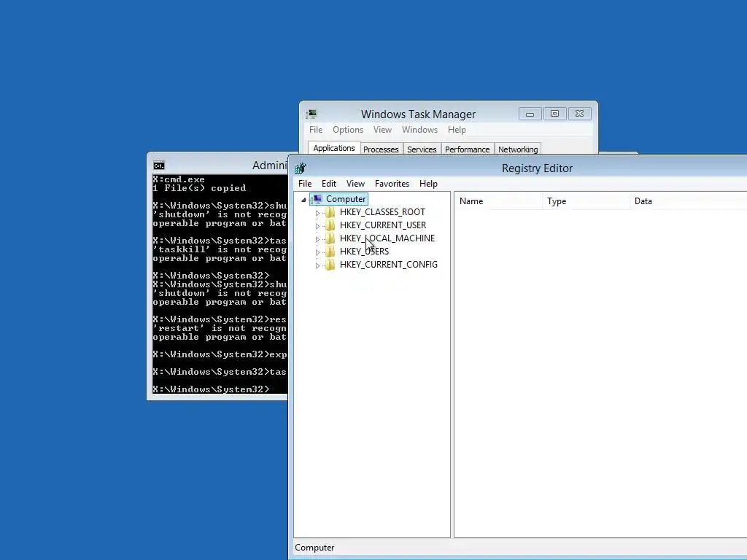Expand the HKEY_CURRENT_CONFIG key

[x=318, y=265]
